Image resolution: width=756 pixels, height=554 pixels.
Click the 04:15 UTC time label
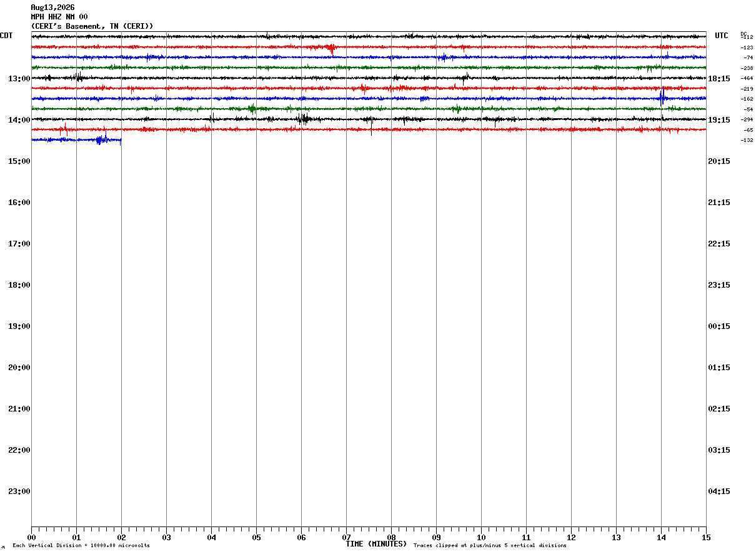click(x=719, y=491)
